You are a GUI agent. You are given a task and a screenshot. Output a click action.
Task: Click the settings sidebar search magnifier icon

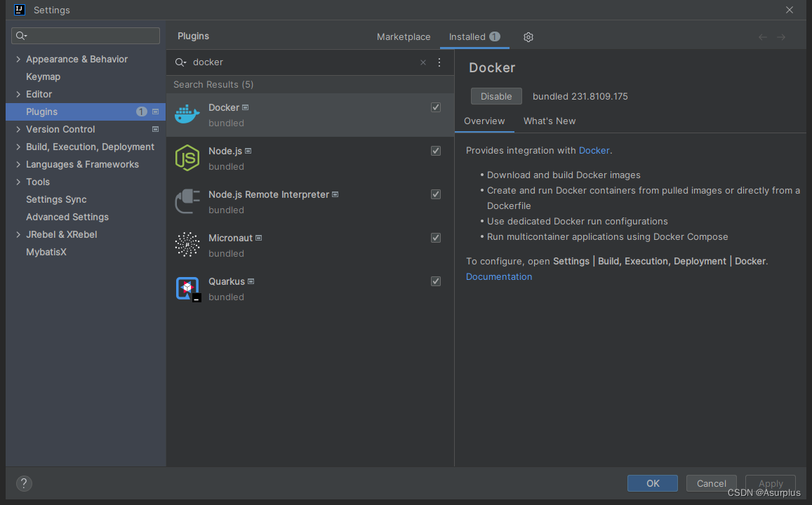click(x=21, y=36)
